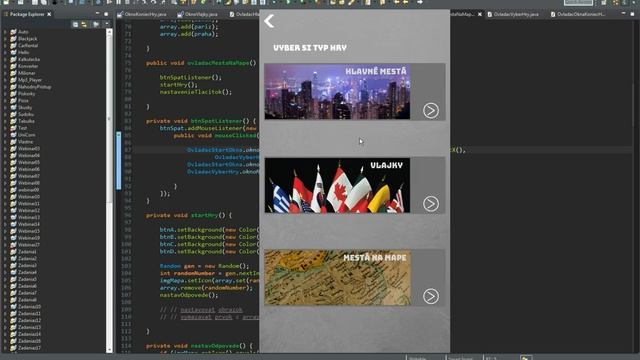640x360 pixels.
Task: Expand the Konverter project
Action: point(5,66)
